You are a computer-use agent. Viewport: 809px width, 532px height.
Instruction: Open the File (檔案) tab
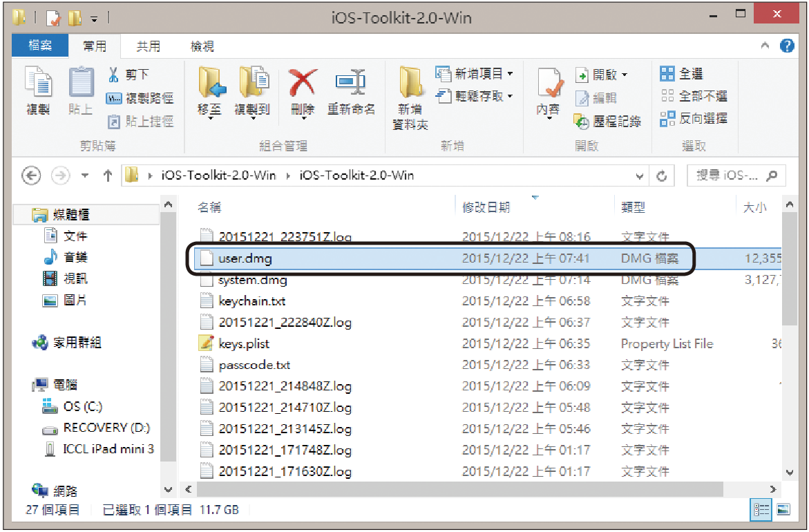40,46
